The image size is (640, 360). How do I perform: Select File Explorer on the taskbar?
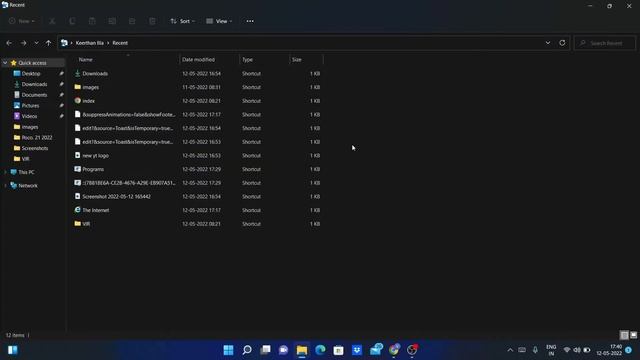pos(302,350)
